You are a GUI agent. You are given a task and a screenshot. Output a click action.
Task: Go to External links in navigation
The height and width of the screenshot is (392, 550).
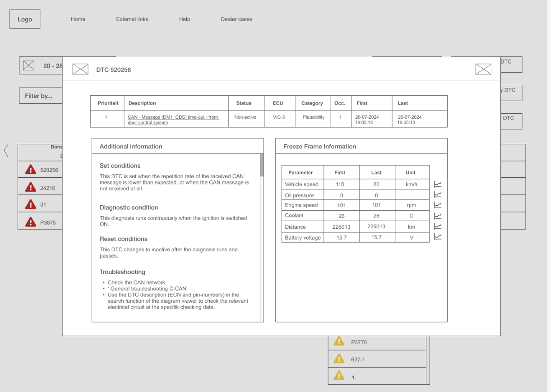tap(132, 19)
